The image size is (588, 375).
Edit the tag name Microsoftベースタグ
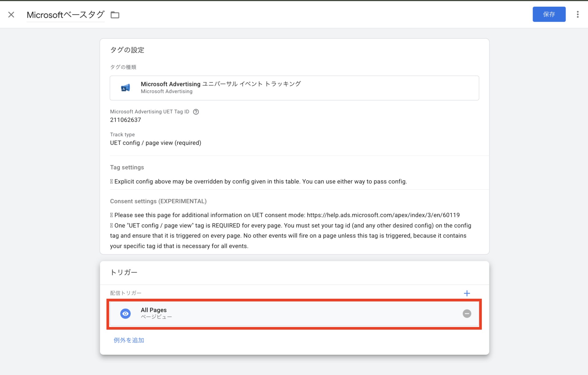coord(66,15)
